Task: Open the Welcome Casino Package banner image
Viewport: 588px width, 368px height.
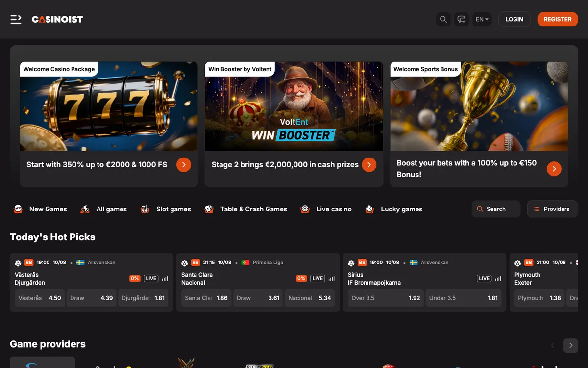Action: pyautogui.click(x=109, y=106)
